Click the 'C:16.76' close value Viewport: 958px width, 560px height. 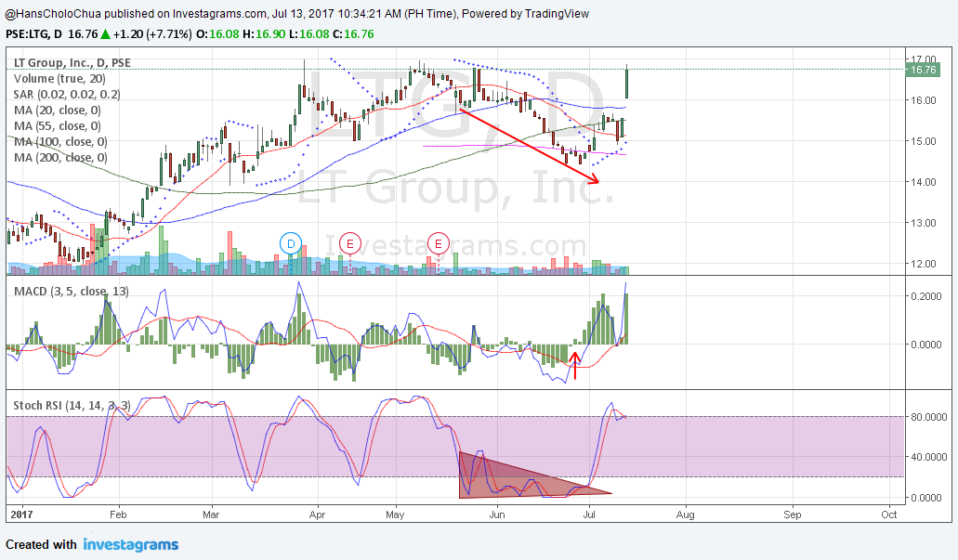click(x=353, y=34)
